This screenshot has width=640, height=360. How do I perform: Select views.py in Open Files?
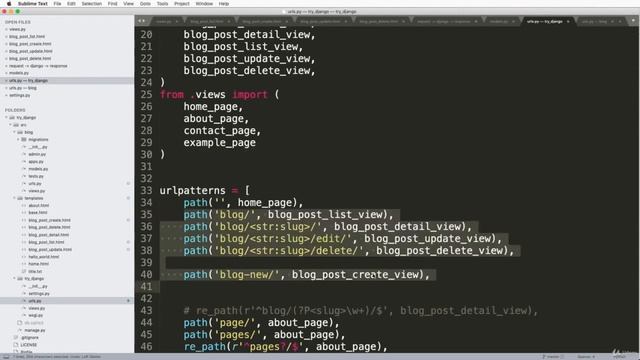pos(17,29)
